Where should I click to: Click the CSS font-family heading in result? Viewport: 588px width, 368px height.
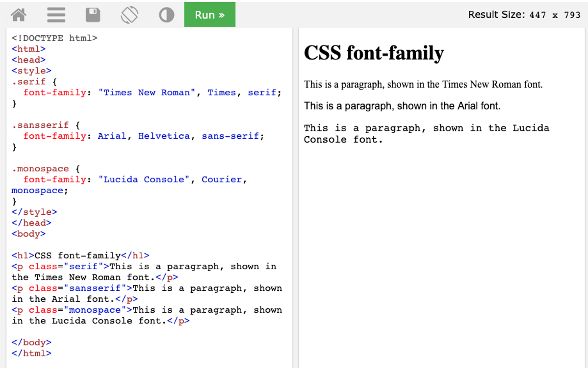coord(374,53)
